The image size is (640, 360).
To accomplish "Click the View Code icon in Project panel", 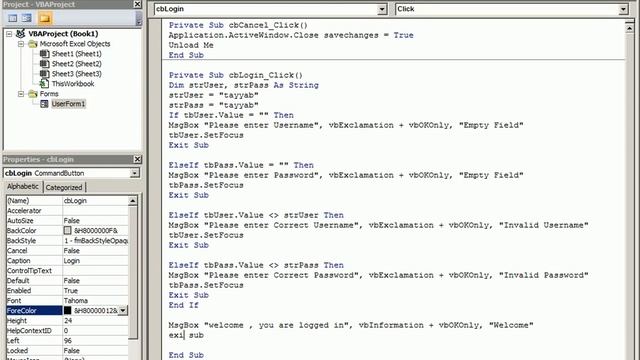I will 13,18.
